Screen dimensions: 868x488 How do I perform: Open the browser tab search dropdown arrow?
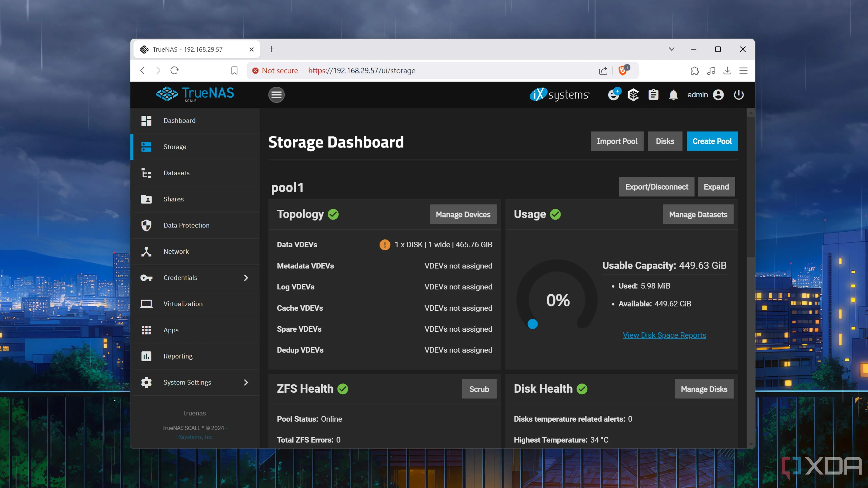(672, 49)
